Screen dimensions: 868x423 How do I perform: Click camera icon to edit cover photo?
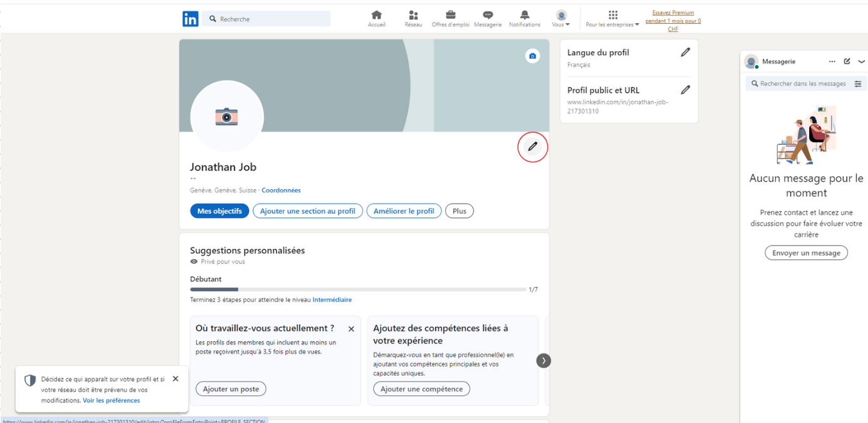pos(532,56)
